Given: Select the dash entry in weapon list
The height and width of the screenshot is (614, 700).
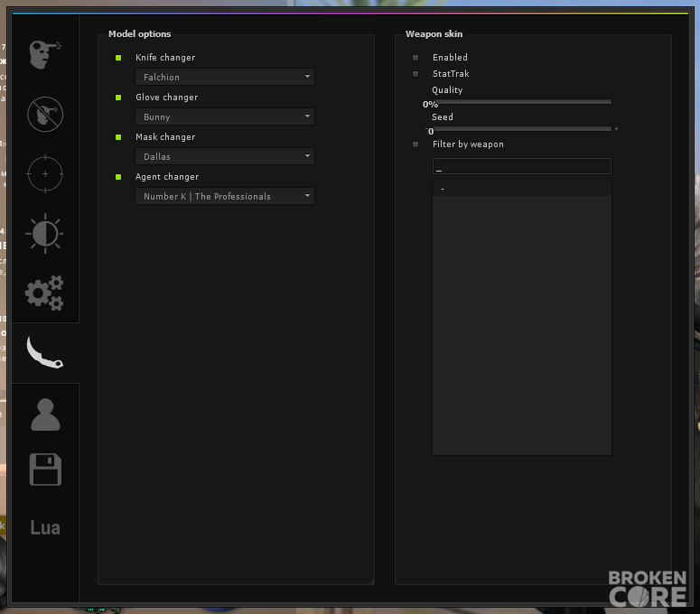Looking at the screenshot, I should 522,189.
